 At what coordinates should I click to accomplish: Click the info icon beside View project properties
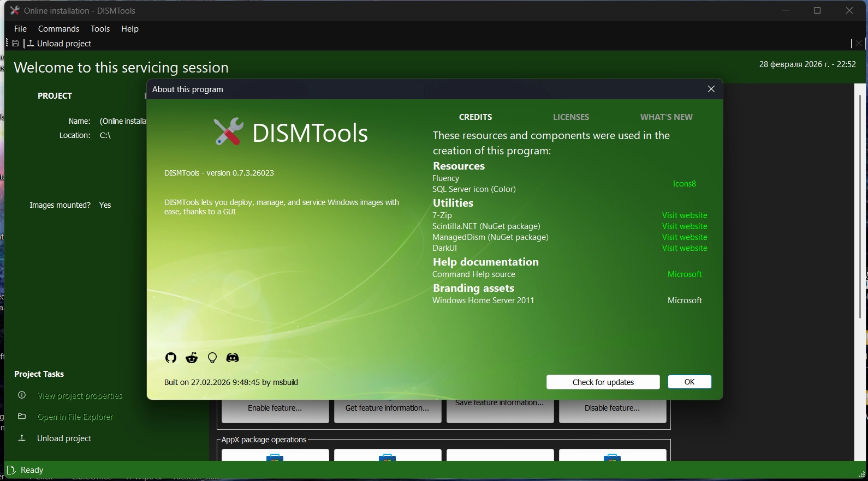(22, 395)
